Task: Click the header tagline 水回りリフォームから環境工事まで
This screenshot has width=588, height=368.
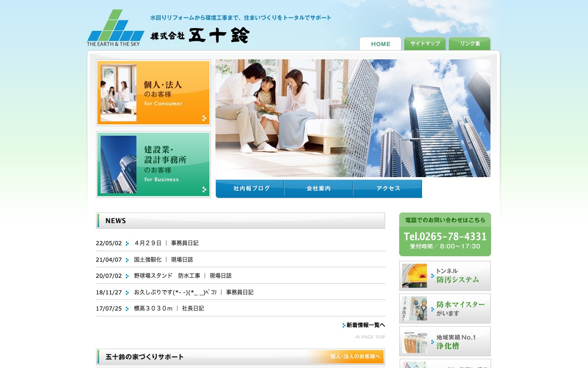Action: tap(241, 18)
